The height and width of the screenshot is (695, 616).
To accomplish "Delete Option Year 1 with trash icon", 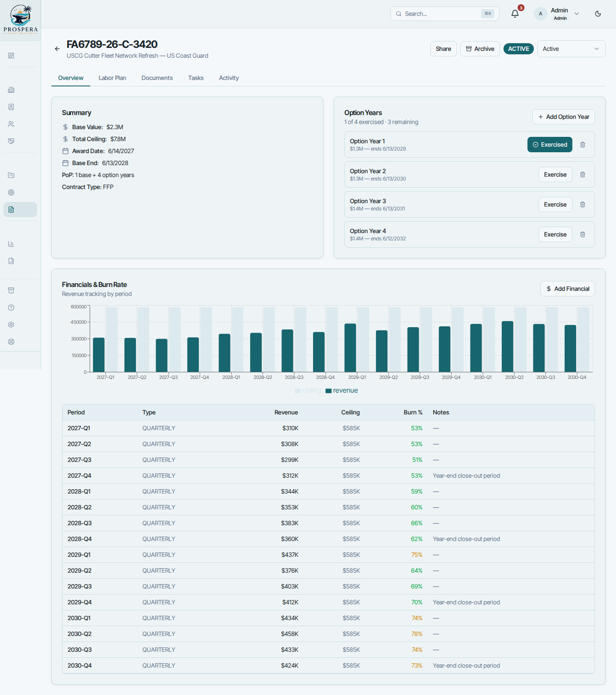I will (583, 145).
